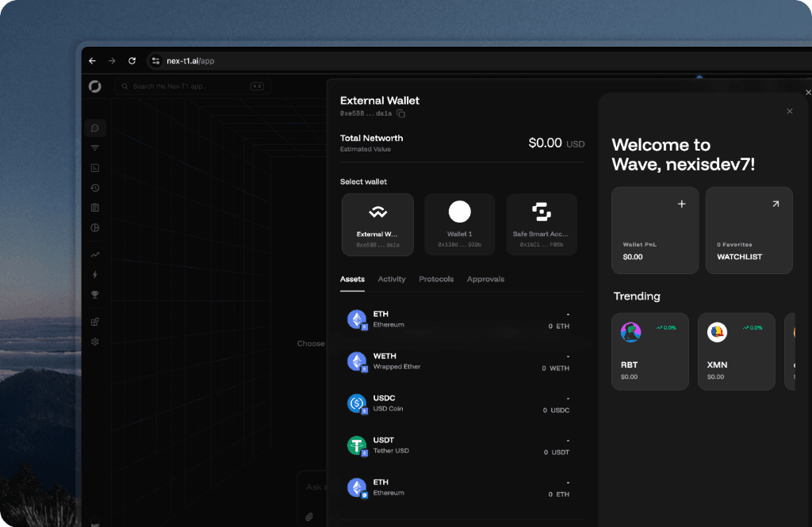Select the Safe Smart Account wallet
Viewport: 812px width, 527px height.
point(541,224)
